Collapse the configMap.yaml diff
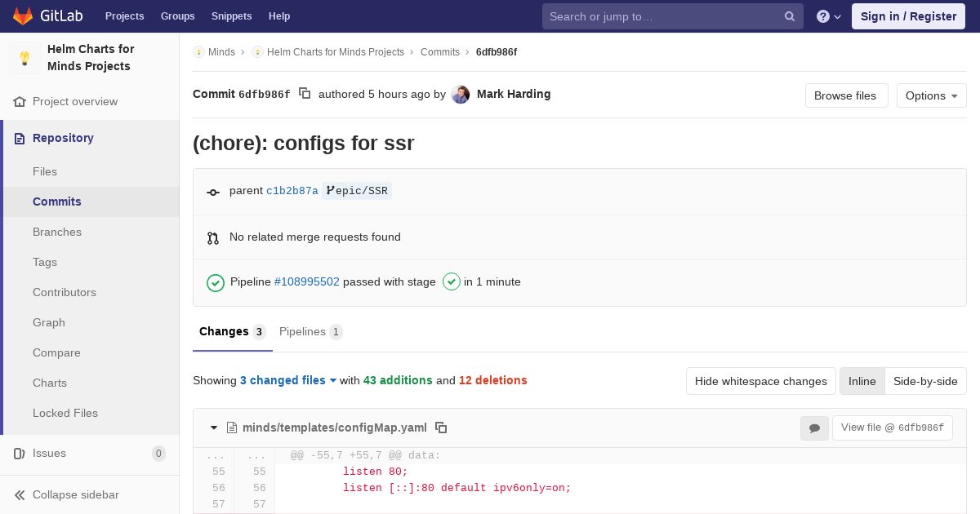The width and height of the screenshot is (980, 514). pyautogui.click(x=214, y=428)
